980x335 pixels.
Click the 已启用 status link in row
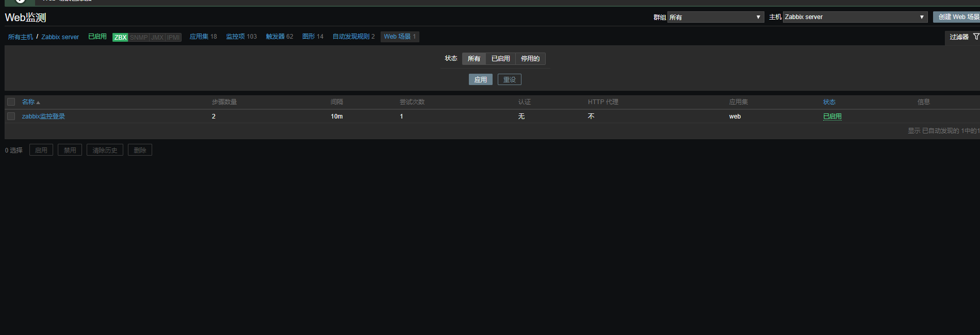point(832,116)
